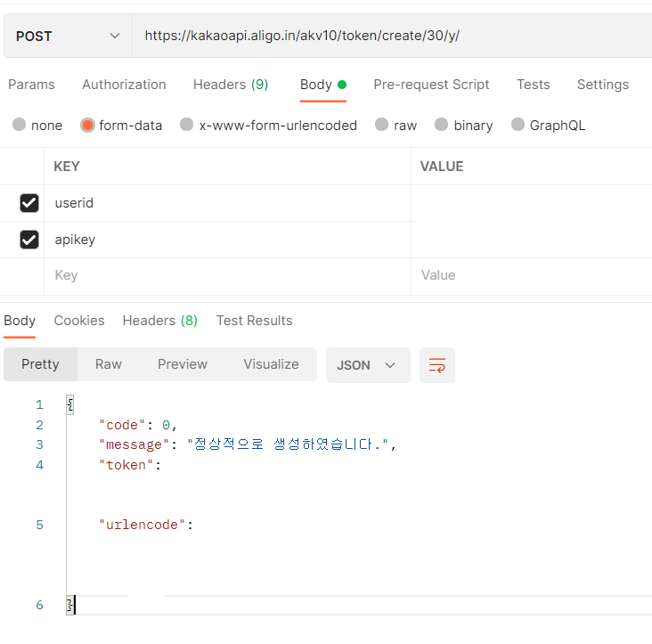
Task: Select the Raw response view
Action: click(x=108, y=364)
